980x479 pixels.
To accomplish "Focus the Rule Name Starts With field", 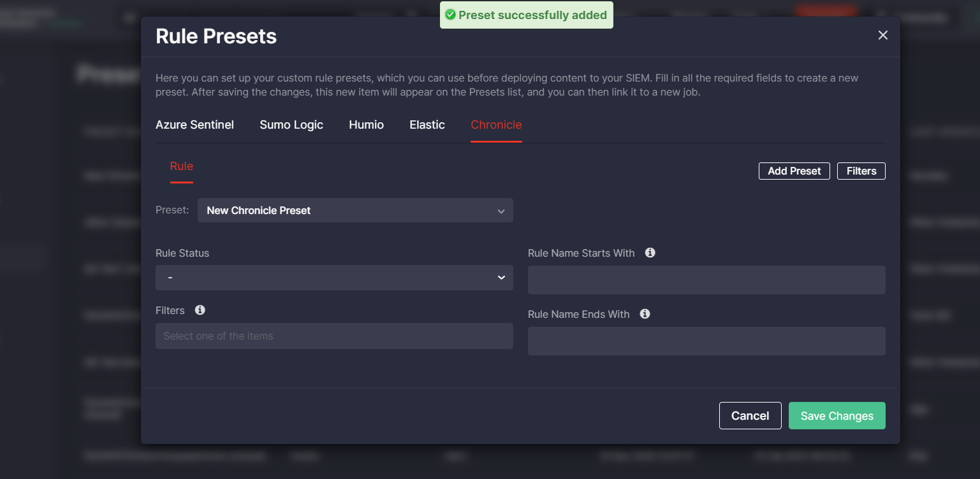I will [x=706, y=280].
